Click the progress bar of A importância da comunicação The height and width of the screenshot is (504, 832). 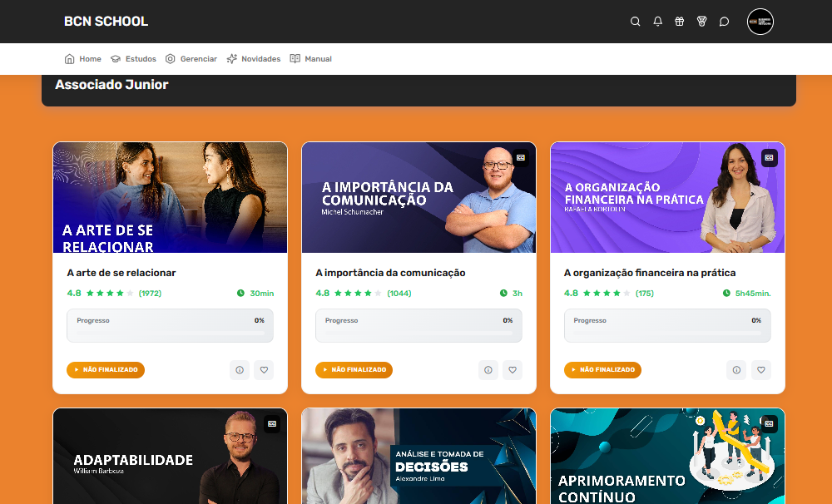click(x=418, y=332)
